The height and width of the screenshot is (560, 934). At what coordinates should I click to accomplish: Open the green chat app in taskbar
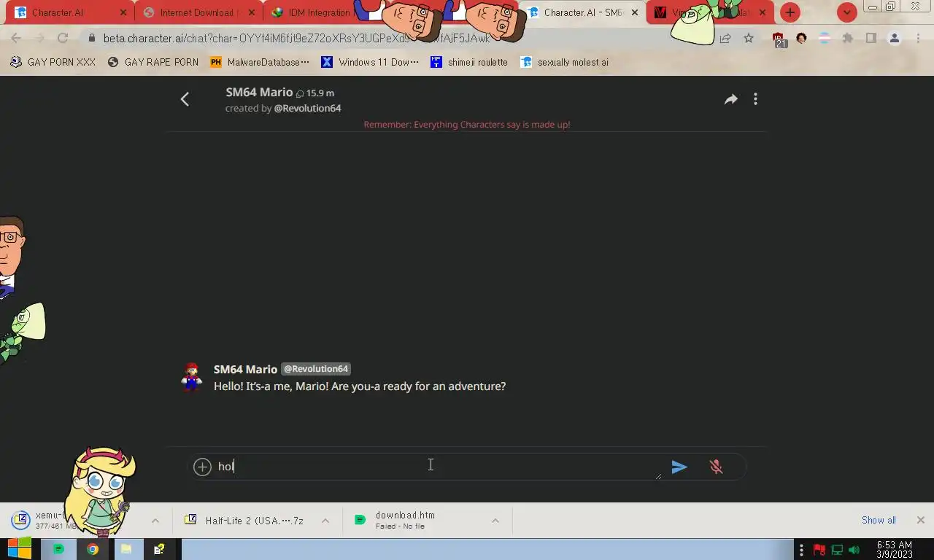58,549
